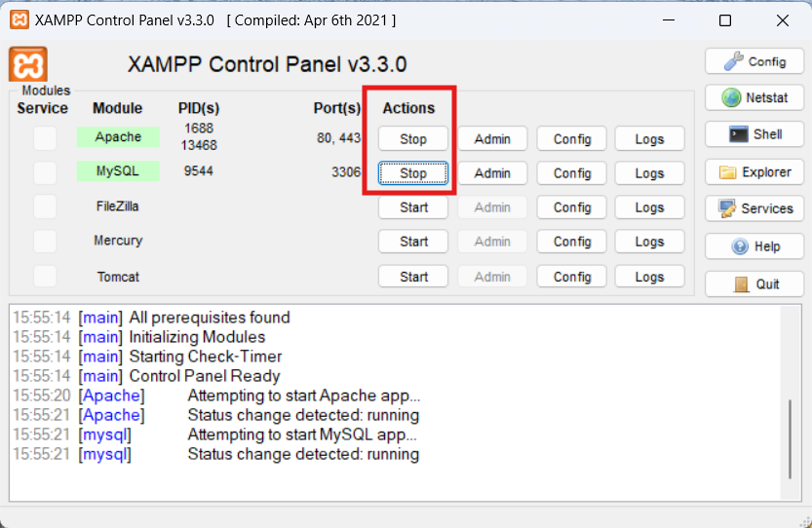Open Apache Config options

(572, 139)
